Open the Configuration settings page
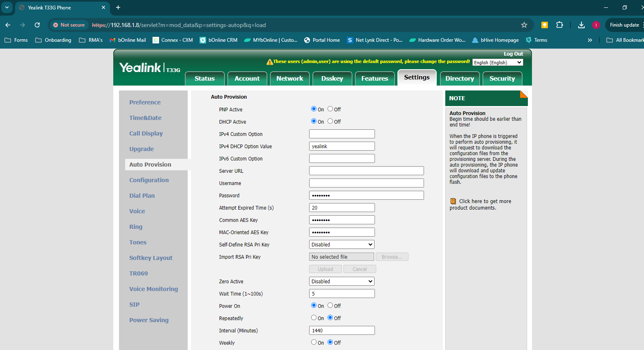Screen dimensions: 644x350 (x=149, y=180)
